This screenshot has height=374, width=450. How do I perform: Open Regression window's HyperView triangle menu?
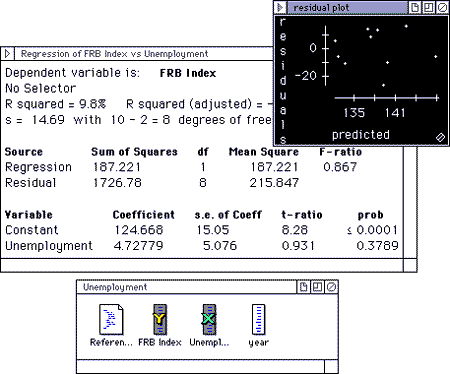(x=8, y=53)
